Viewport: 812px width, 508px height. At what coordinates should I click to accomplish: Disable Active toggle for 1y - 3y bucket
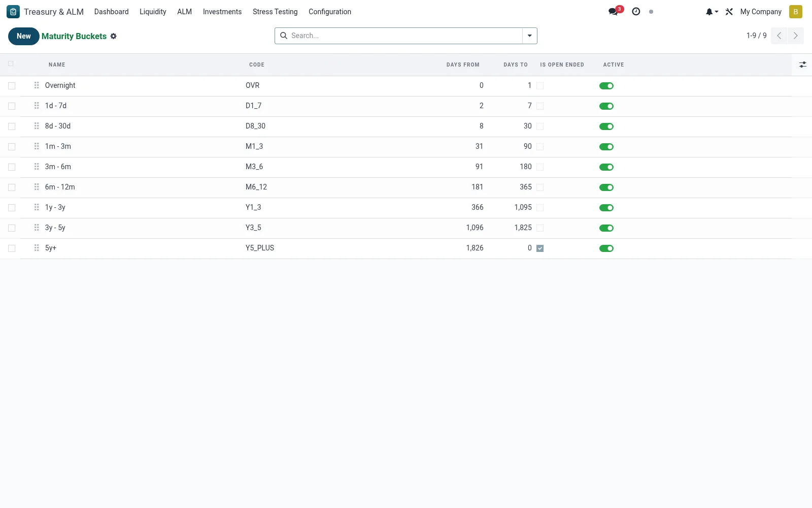click(x=606, y=208)
